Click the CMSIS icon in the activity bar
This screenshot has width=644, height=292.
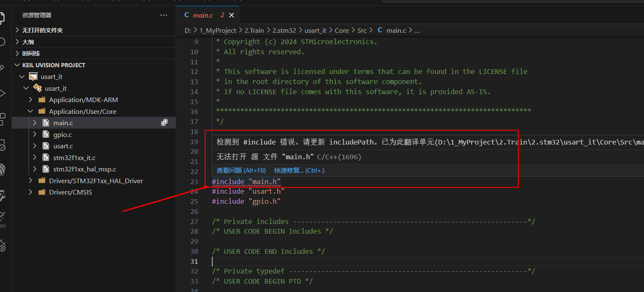4,218
